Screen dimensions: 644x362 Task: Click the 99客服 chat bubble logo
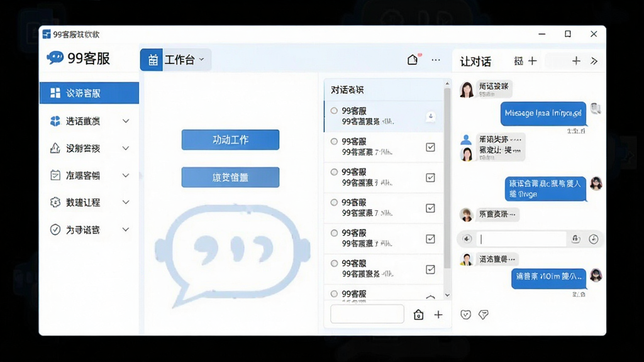[x=55, y=57]
